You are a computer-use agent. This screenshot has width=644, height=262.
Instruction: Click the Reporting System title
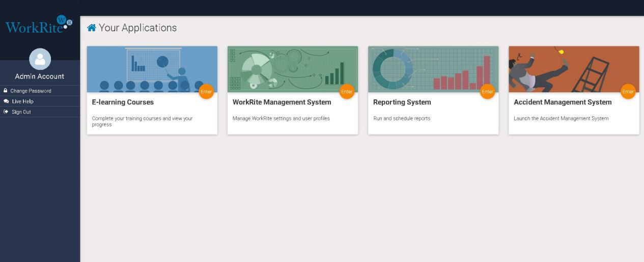pyautogui.click(x=402, y=102)
